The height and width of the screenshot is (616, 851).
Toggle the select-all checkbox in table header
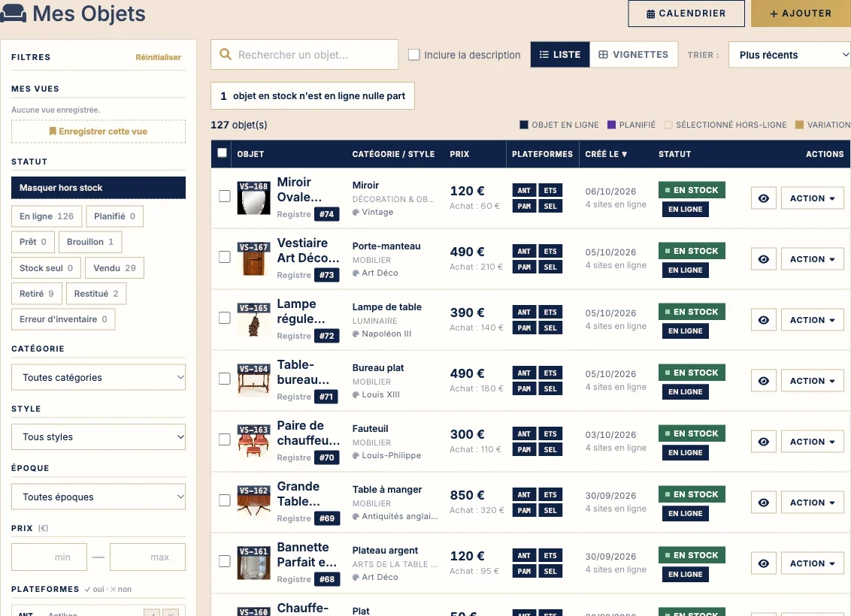(222, 153)
